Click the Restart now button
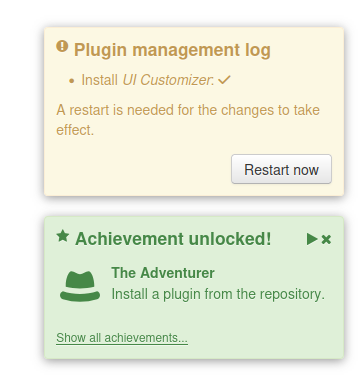 [281, 169]
